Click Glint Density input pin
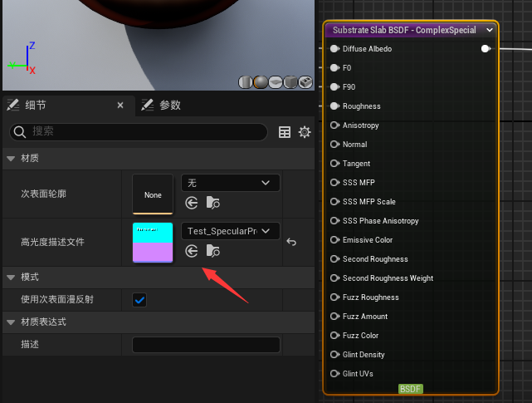The height and width of the screenshot is (403, 532). tap(334, 355)
